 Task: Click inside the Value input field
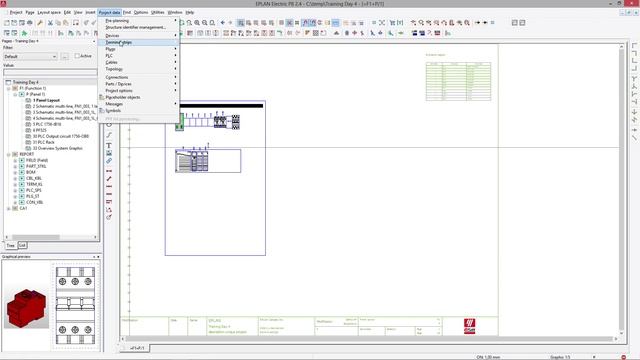point(50,73)
